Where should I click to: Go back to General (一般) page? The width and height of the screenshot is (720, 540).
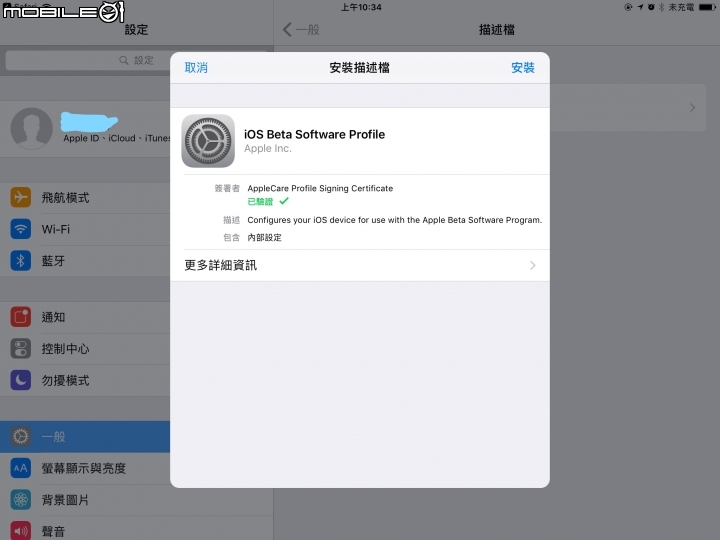click(x=301, y=30)
